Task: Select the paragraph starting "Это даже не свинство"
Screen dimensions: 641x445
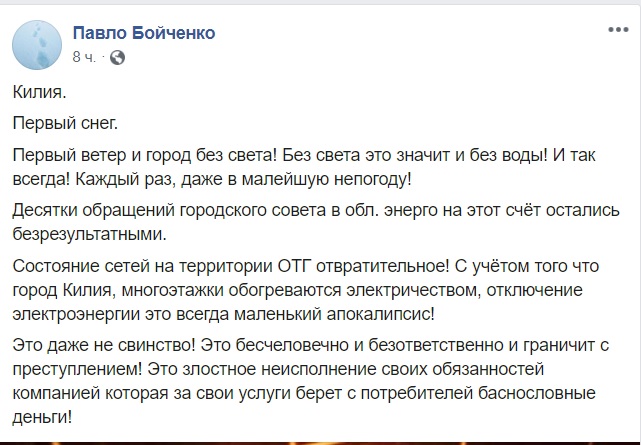Action: coord(311,381)
